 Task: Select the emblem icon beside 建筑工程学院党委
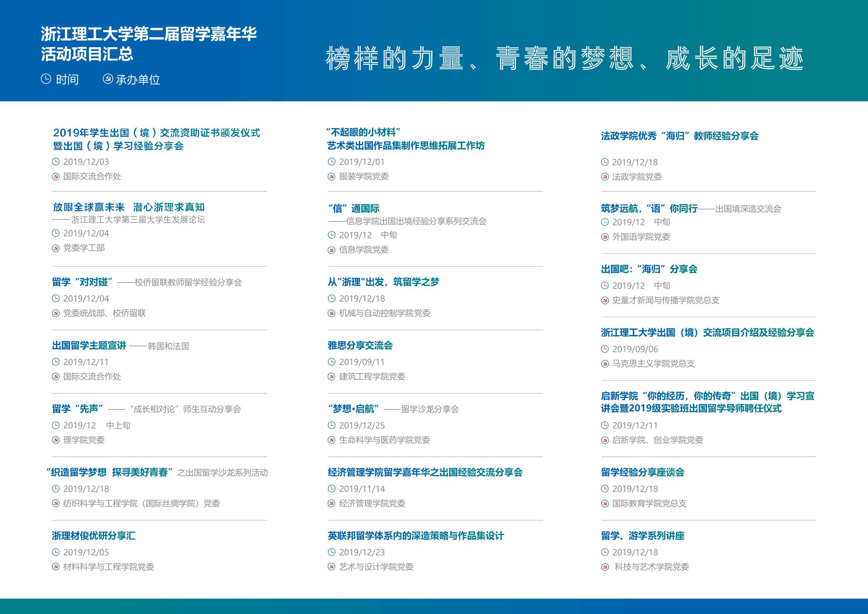(331, 376)
